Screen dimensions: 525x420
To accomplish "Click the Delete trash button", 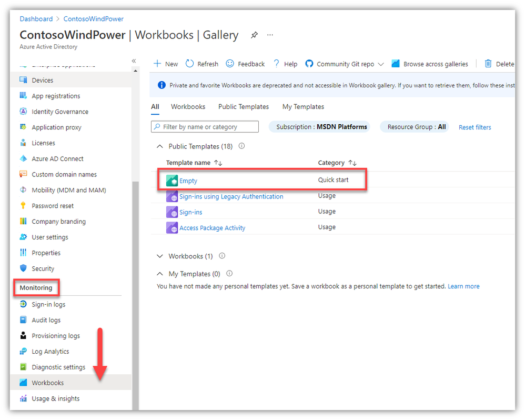I will pyautogui.click(x=499, y=64).
